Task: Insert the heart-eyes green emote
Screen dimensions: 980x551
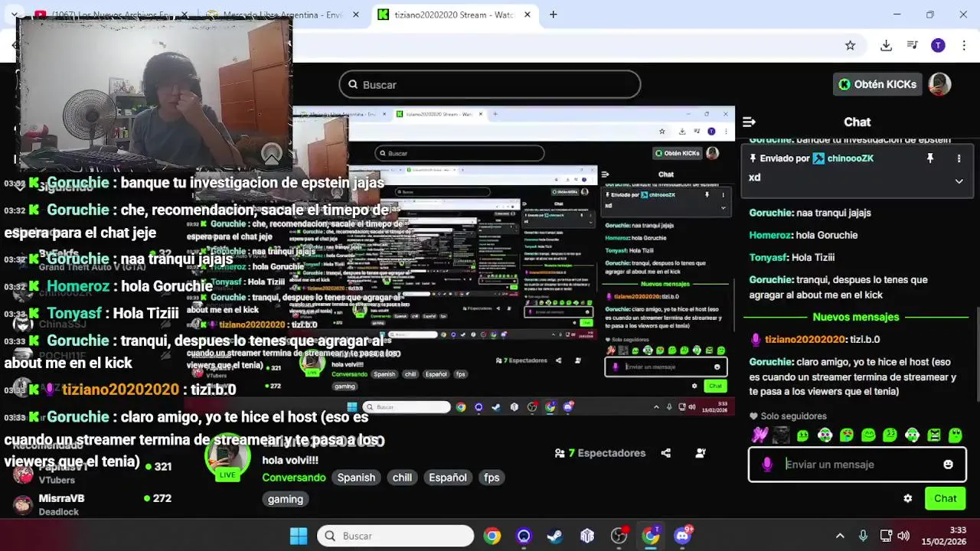Action: click(847, 435)
